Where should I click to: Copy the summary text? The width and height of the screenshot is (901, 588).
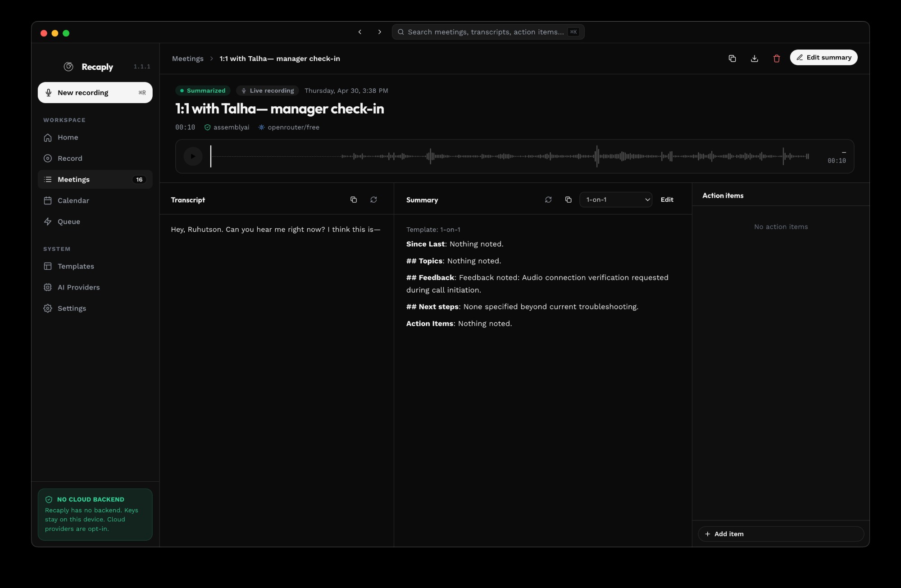(568, 199)
